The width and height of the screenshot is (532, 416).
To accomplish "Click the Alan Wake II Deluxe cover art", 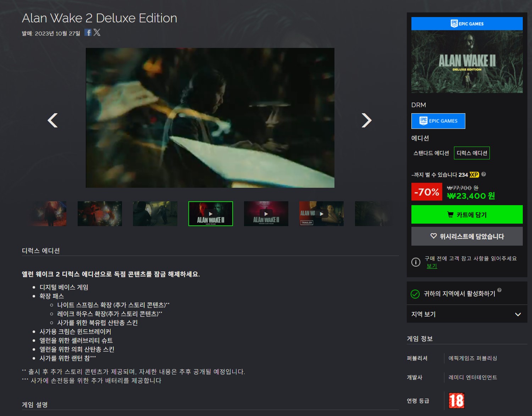I will [467, 61].
